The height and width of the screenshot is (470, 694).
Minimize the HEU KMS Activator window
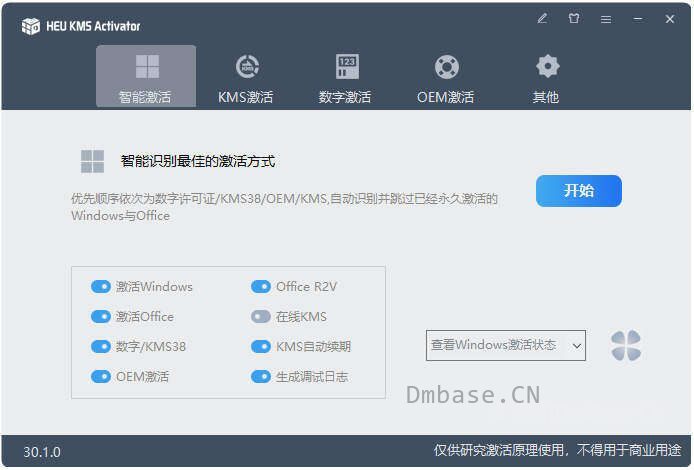point(638,19)
